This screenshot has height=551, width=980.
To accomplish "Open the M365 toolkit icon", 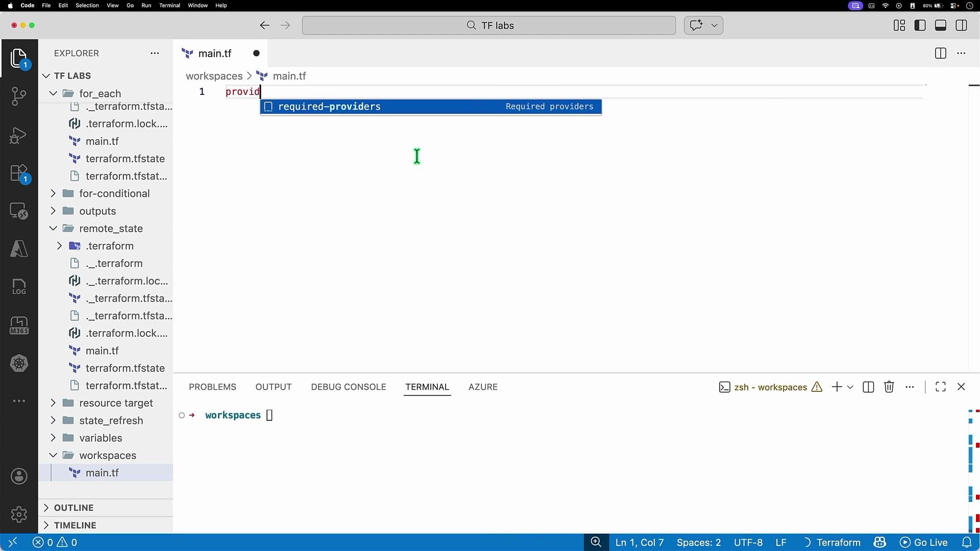I will tap(19, 325).
